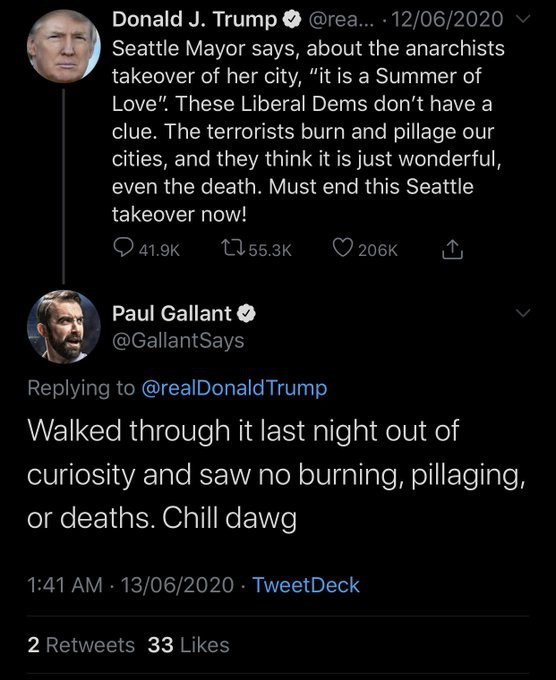Open the @GallantSays handle
The image size is (556, 680).
tap(178, 341)
